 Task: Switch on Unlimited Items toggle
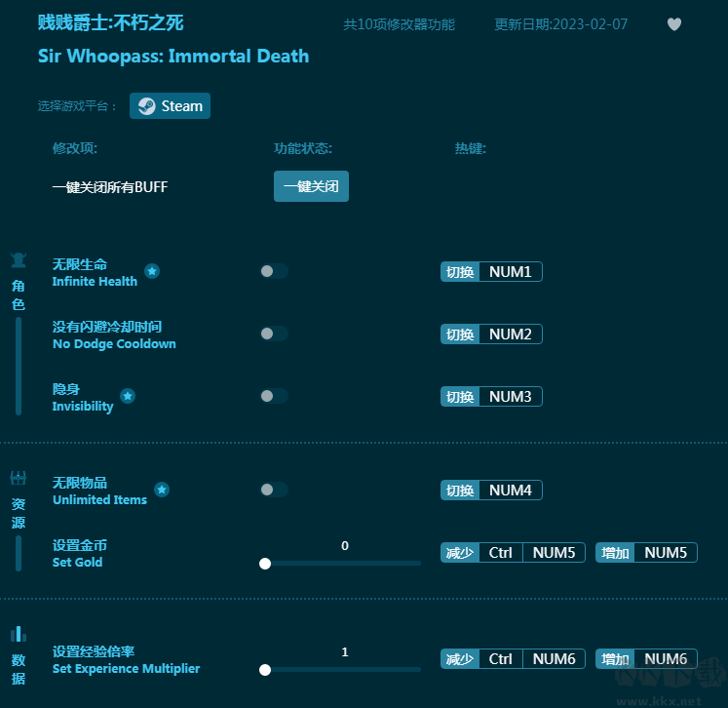coord(274,490)
